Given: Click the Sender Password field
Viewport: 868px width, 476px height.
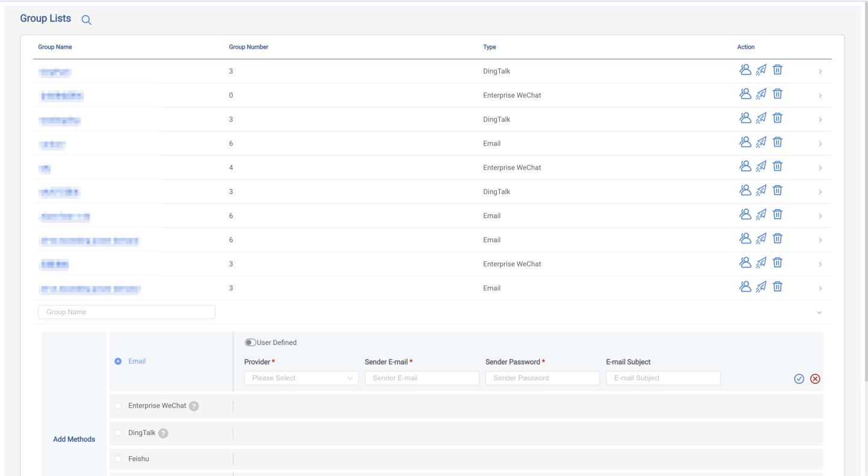Looking at the screenshot, I should click(542, 378).
